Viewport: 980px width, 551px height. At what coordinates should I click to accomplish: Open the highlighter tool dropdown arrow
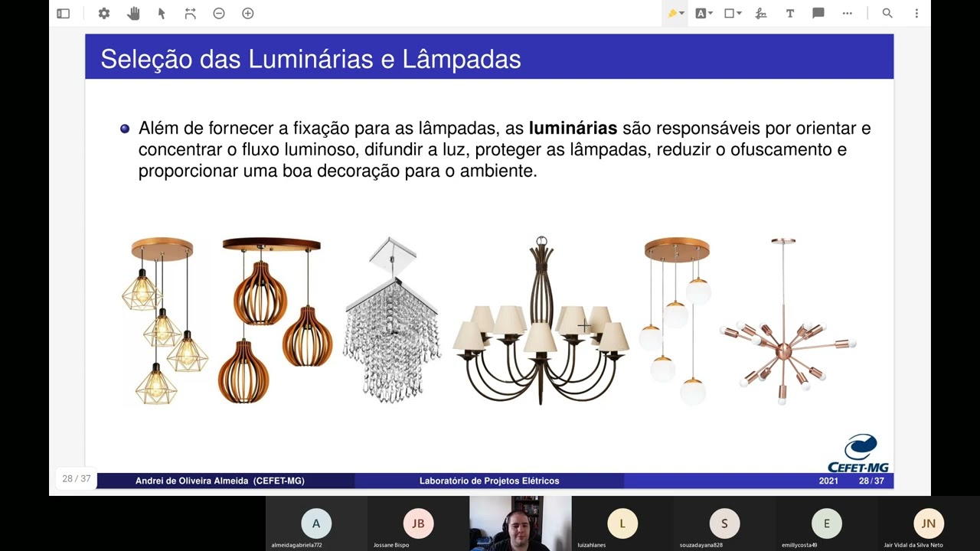coord(682,13)
